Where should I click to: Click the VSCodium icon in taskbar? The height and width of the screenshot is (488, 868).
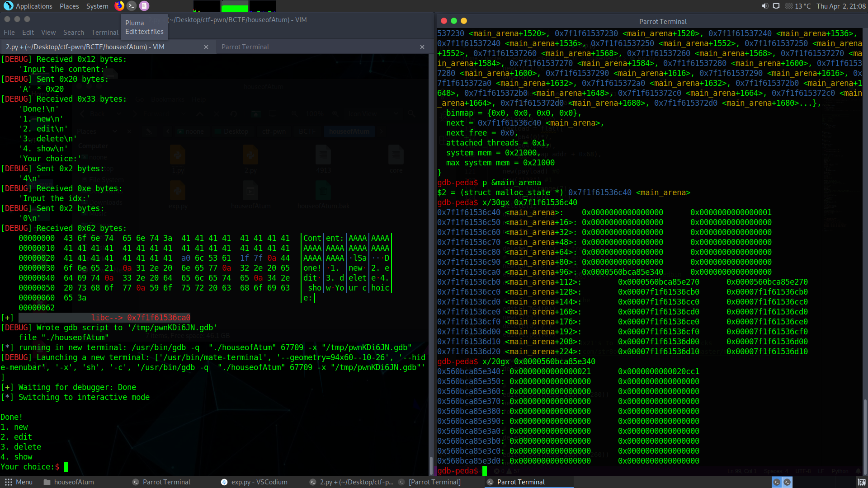[224, 482]
